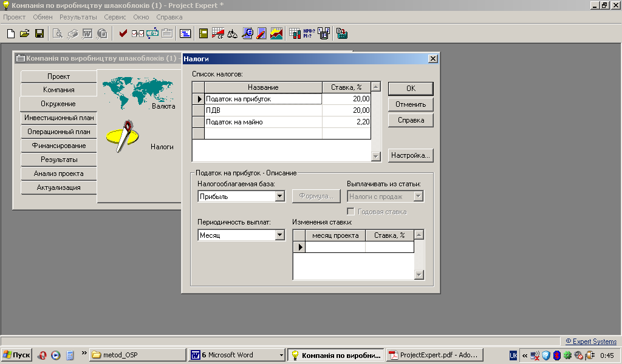Switch to the Операционный план tab
This screenshot has width=622, height=364.
pos(59,132)
